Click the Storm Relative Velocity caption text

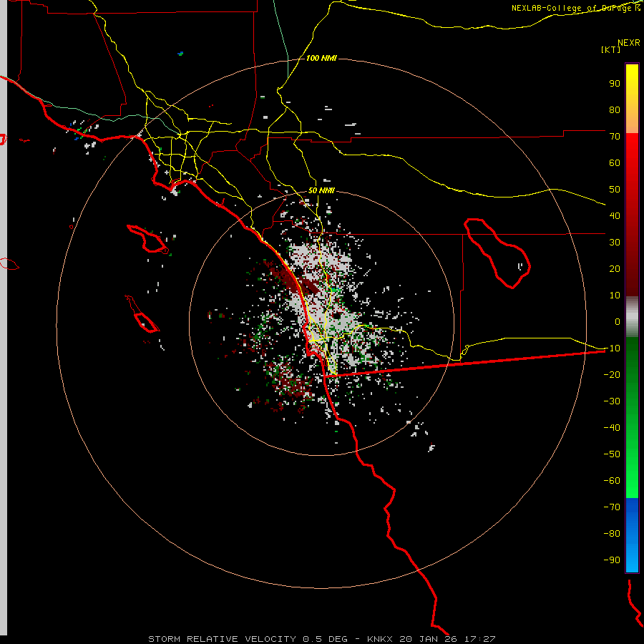coord(321,639)
